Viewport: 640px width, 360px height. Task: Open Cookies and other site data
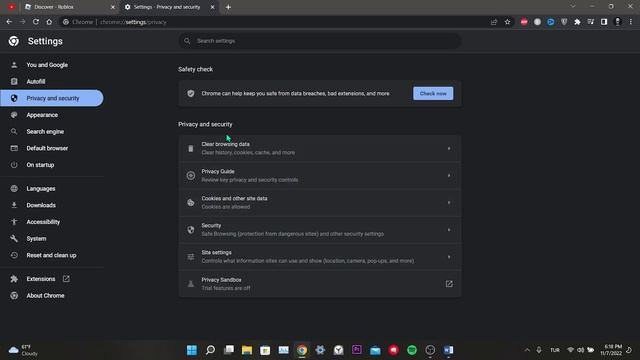tap(320, 202)
